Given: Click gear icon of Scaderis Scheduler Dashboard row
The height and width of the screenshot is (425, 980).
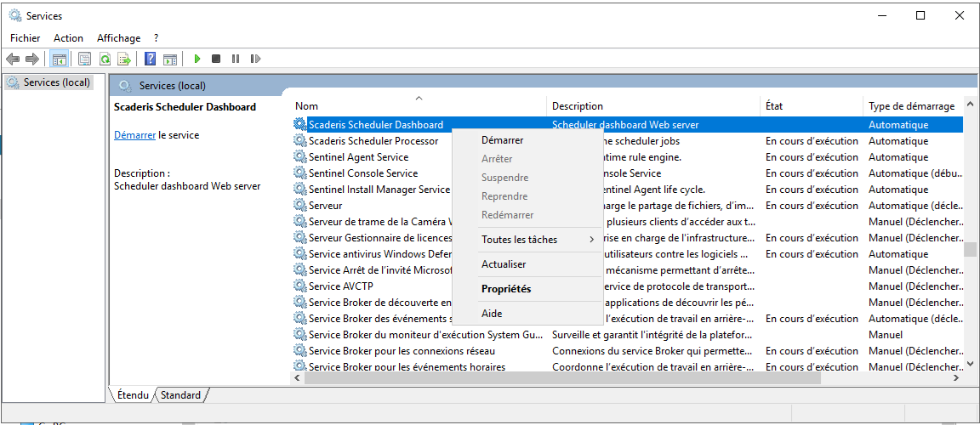Looking at the screenshot, I should [x=300, y=124].
